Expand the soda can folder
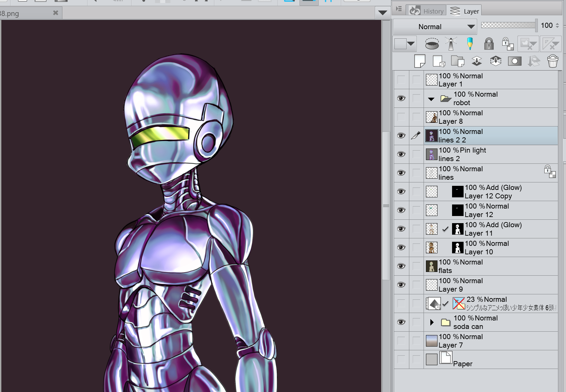566x392 pixels. [431, 322]
